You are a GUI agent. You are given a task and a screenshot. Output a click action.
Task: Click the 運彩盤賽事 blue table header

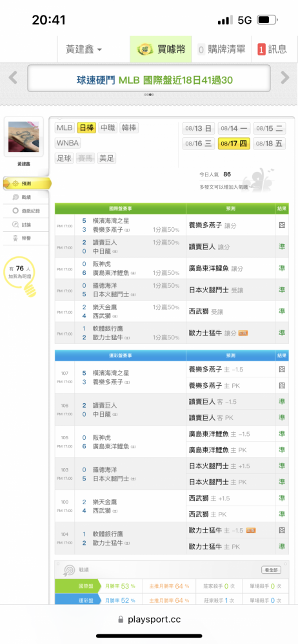tap(120, 355)
